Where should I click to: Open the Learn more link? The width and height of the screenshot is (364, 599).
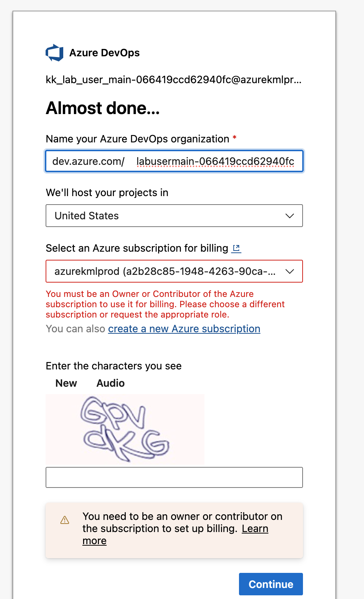click(255, 529)
